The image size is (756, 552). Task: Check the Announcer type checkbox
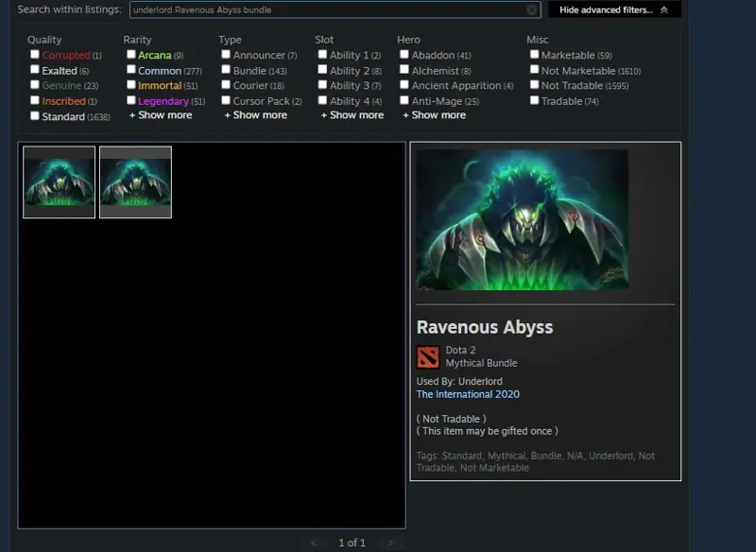click(x=226, y=55)
